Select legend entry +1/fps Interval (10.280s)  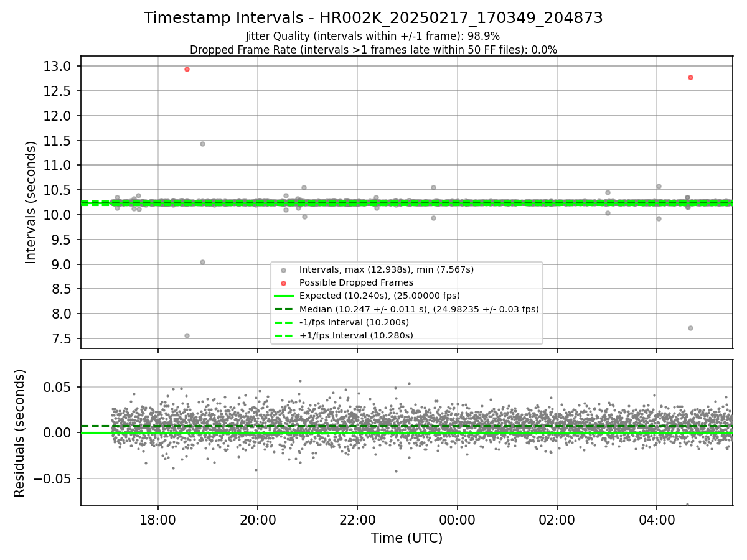(356, 335)
